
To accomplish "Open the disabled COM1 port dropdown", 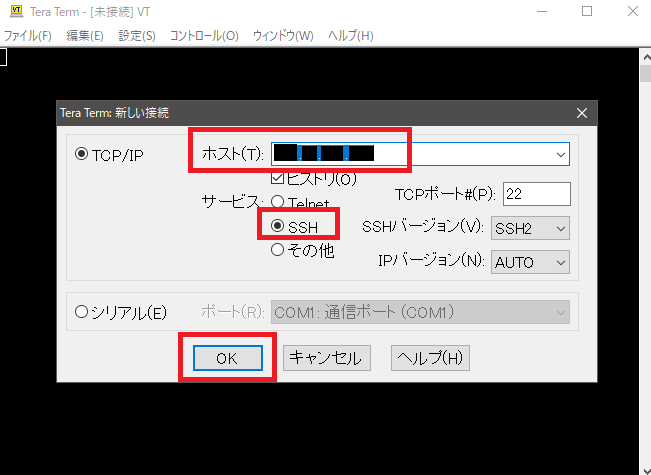I will coord(420,312).
